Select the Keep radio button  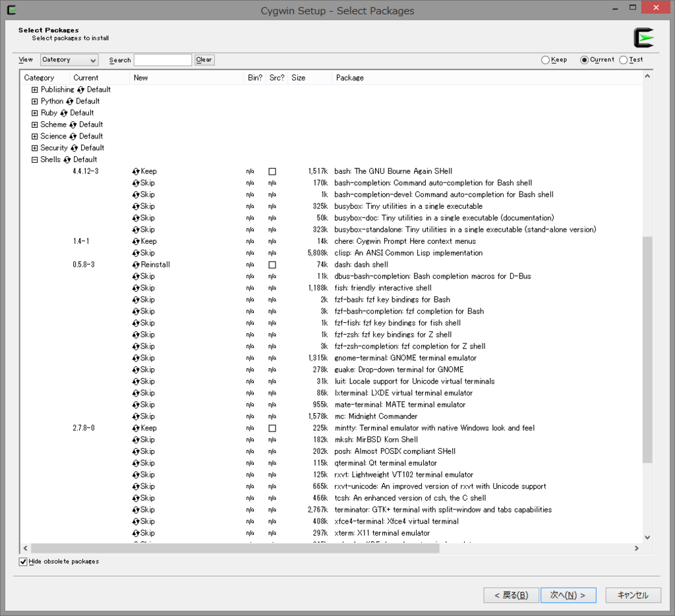click(x=545, y=60)
